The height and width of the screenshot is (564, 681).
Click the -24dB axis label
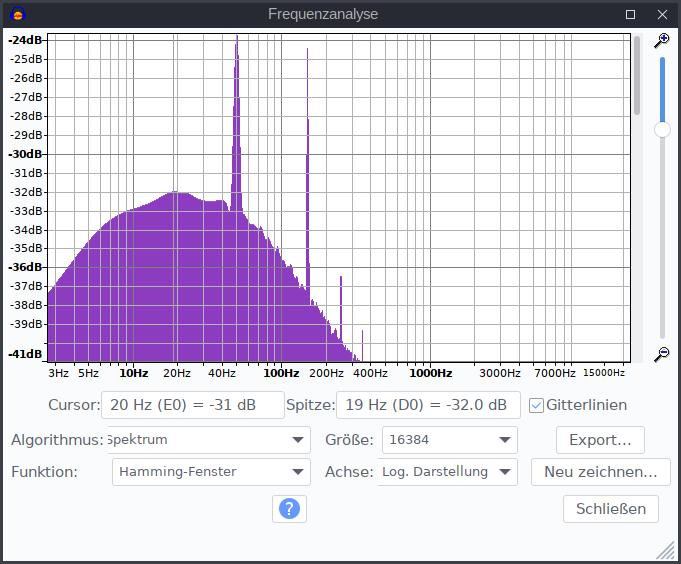(x=25, y=40)
